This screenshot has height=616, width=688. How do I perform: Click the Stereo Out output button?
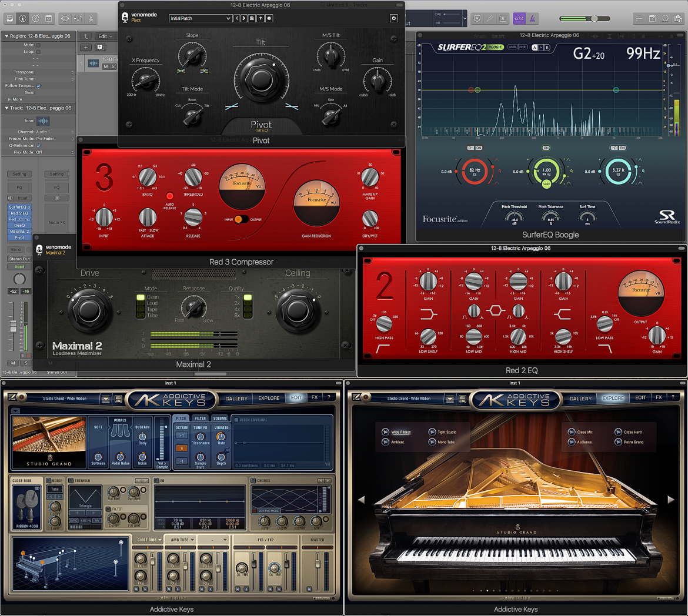tap(20, 259)
